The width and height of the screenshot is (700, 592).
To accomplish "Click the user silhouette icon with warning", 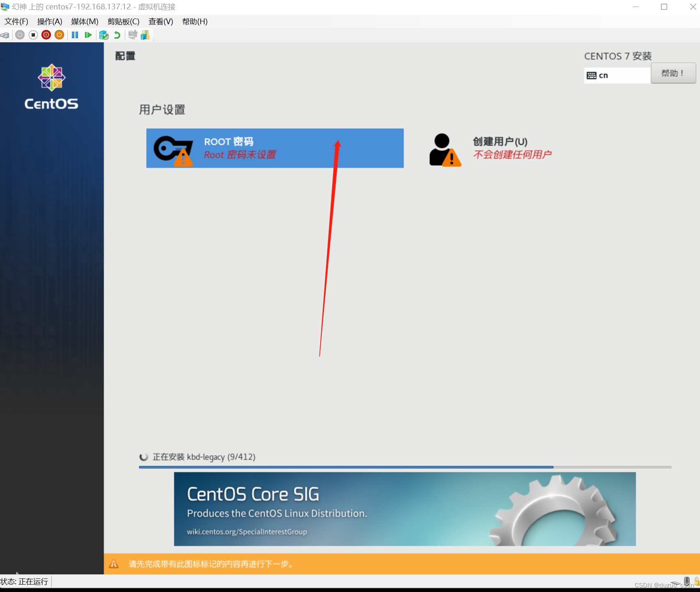I will pyautogui.click(x=445, y=150).
